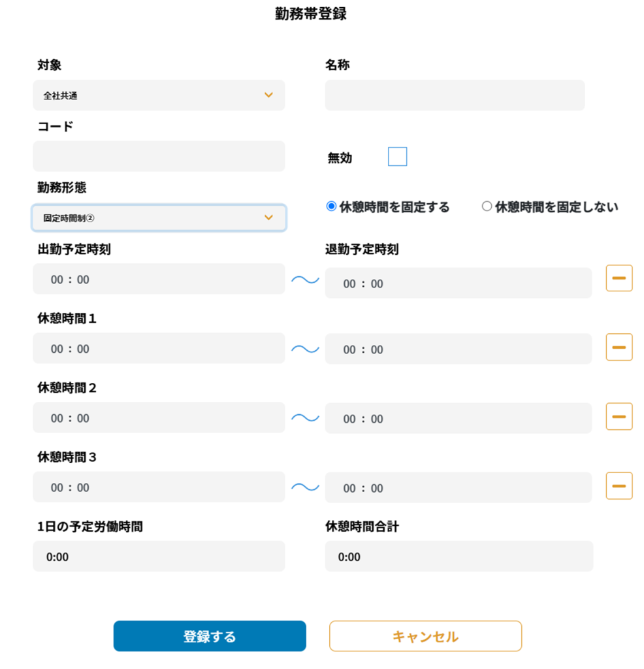The width and height of the screenshot is (644, 669).
Task: Edit 休憩時間２ end time field
Action: (x=458, y=418)
